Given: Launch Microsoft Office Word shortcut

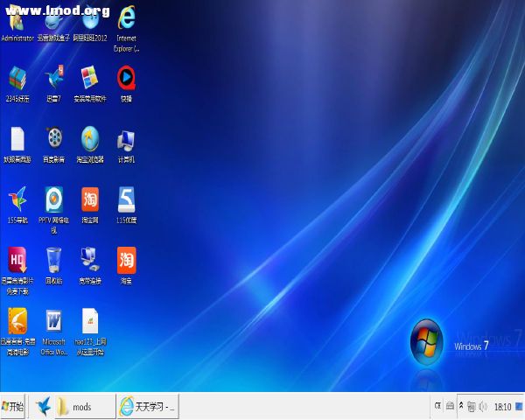Looking at the screenshot, I should tap(54, 320).
